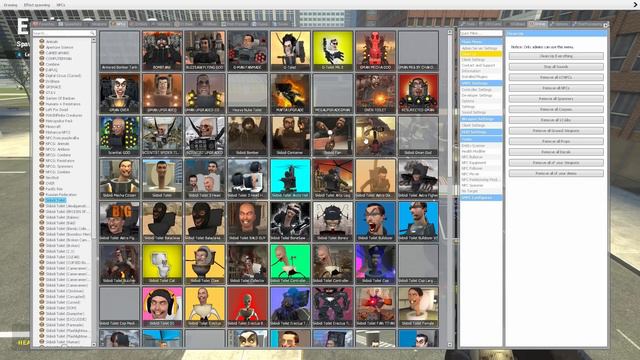Collapse the Main Menu section header
640x360 pixels.
coord(481,42)
